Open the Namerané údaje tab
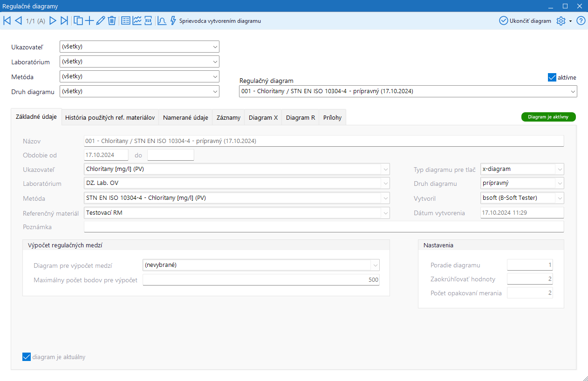 [185, 118]
